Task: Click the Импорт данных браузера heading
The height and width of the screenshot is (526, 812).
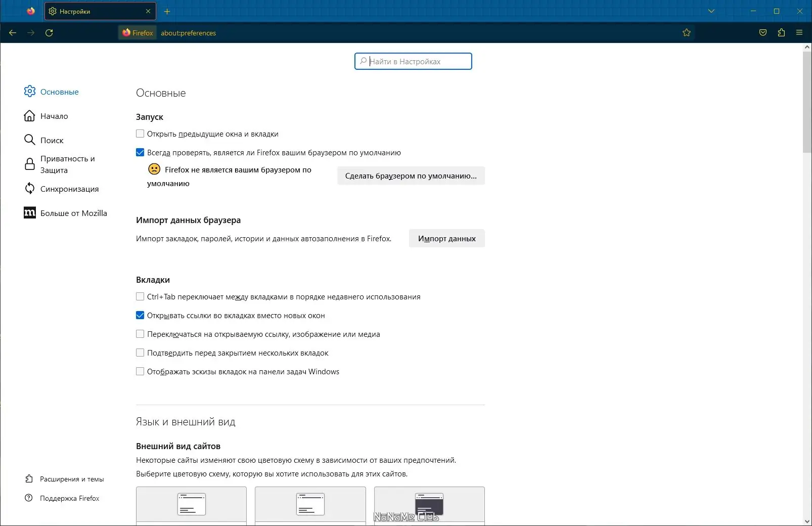Action: (x=188, y=220)
